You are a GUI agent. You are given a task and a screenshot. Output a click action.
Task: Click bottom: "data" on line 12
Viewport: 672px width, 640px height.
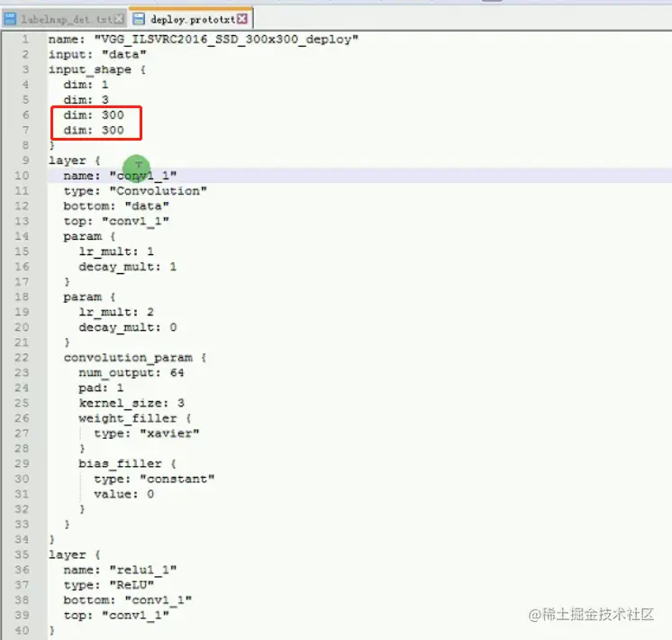click(x=116, y=206)
